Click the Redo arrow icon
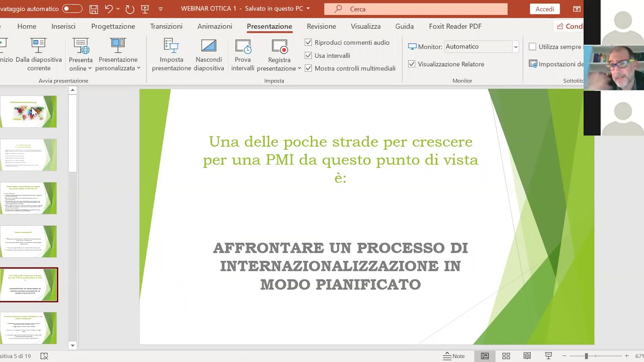The height and width of the screenshot is (362, 644). (129, 9)
